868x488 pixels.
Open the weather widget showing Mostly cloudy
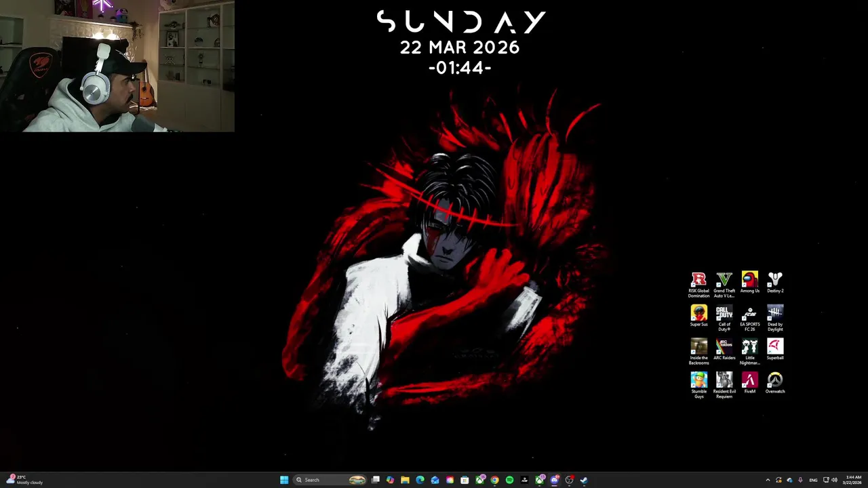coord(24,480)
